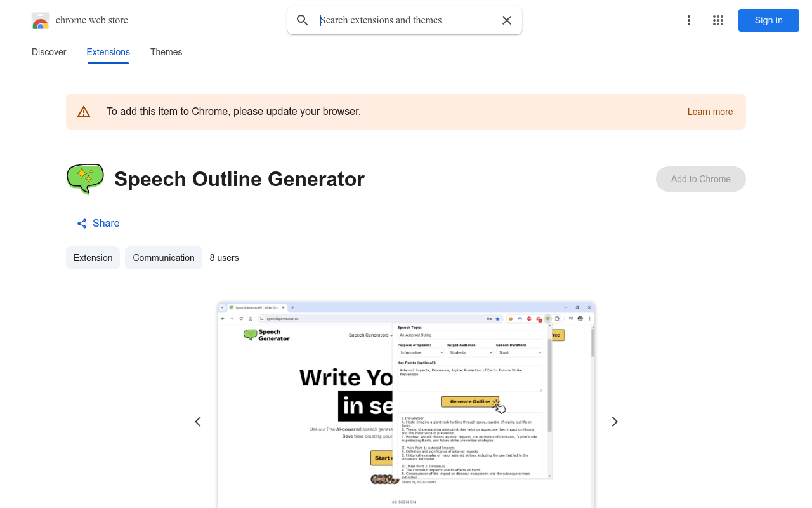Focus the Search extensions and themes field
Screen dimensions: 812x508
[x=406, y=20]
